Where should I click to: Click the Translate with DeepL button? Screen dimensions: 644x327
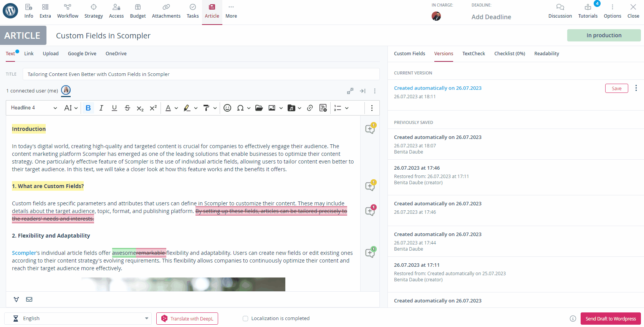187,319
